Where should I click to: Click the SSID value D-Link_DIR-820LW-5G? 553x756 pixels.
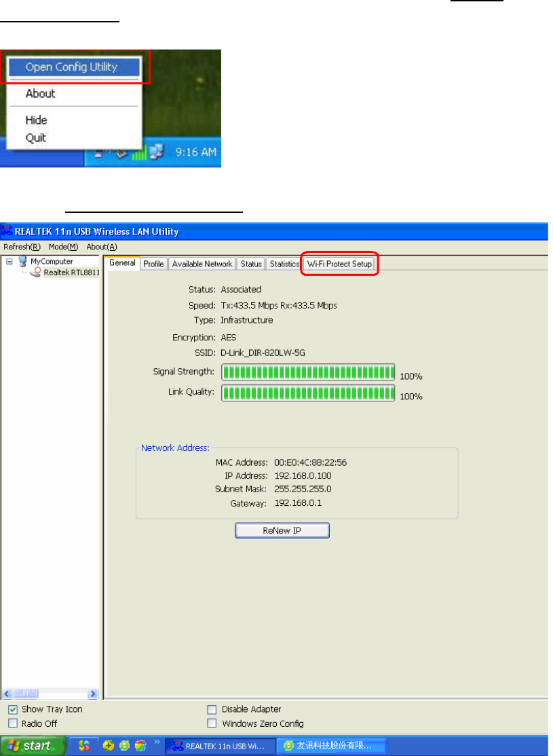click(263, 353)
